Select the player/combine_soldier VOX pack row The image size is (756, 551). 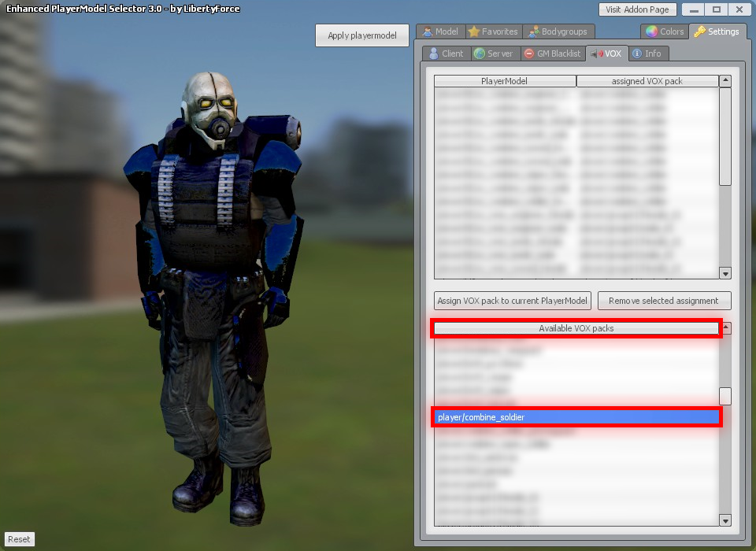coord(576,417)
